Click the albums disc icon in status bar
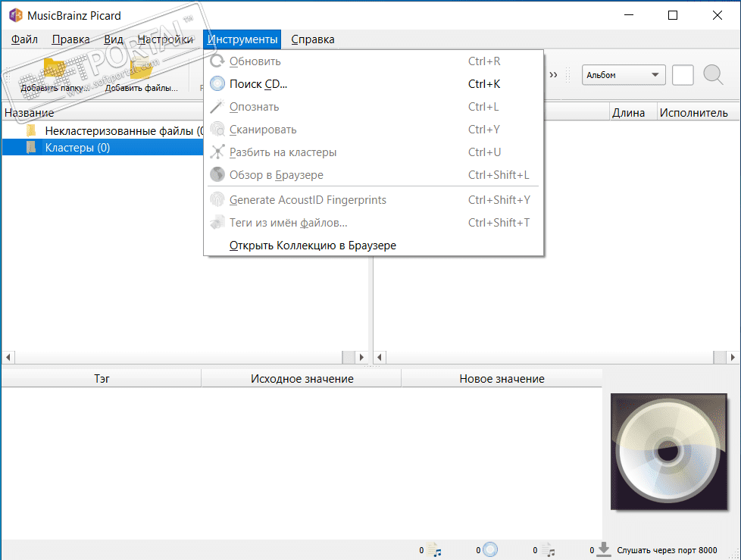This screenshot has width=741, height=560. click(x=490, y=550)
